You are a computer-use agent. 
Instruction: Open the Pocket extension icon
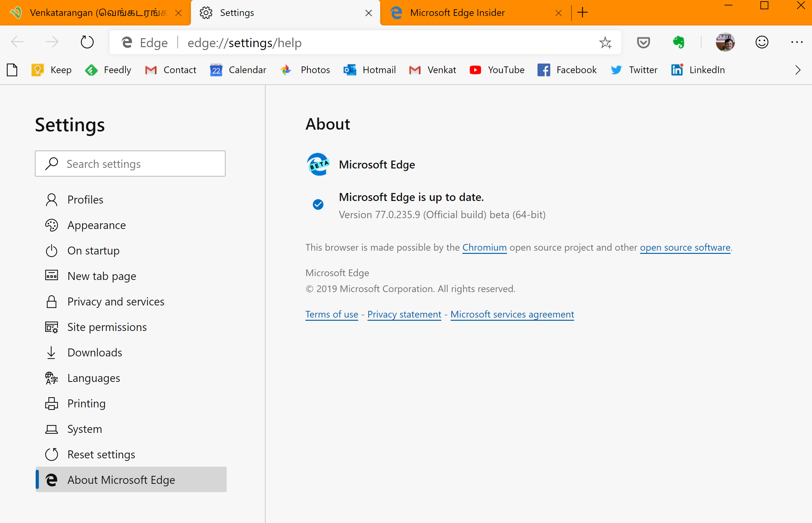pos(644,42)
